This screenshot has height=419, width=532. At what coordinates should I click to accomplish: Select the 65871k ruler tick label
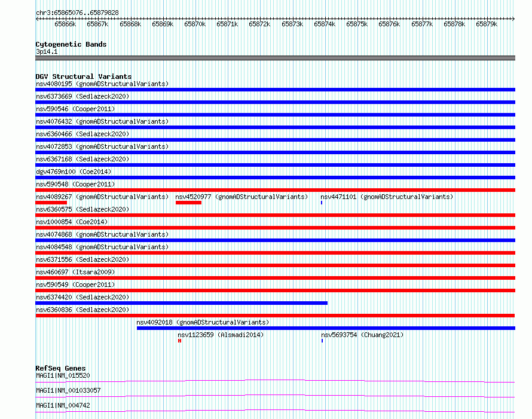(227, 24)
